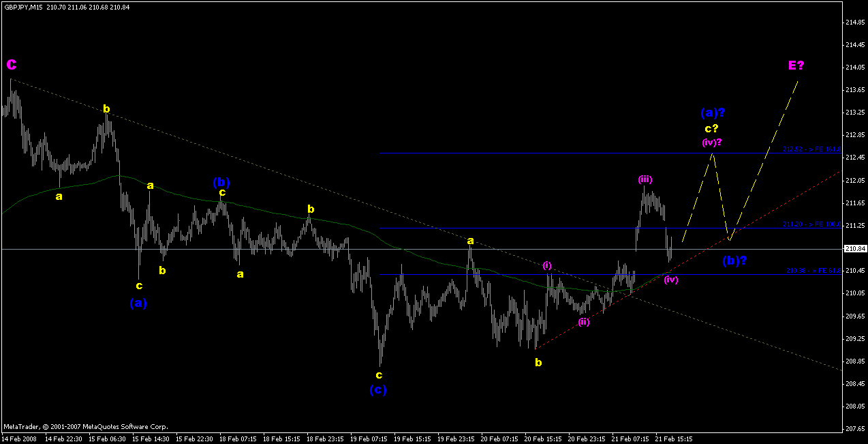Click the yellow 'c?' wave label

point(712,128)
